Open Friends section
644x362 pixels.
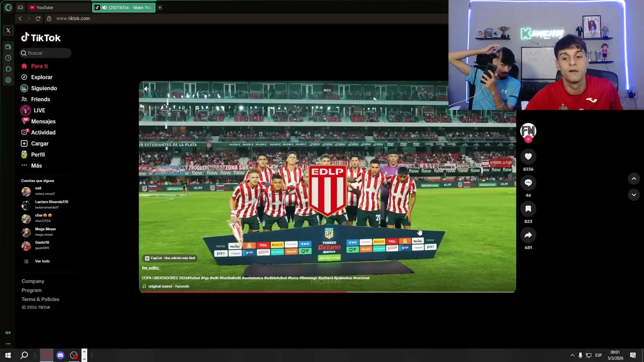point(40,100)
